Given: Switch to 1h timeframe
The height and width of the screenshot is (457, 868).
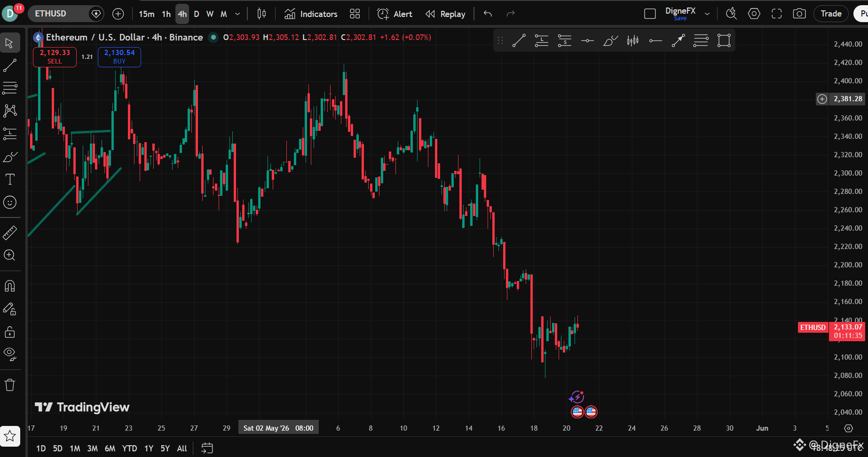Looking at the screenshot, I should tap(166, 14).
